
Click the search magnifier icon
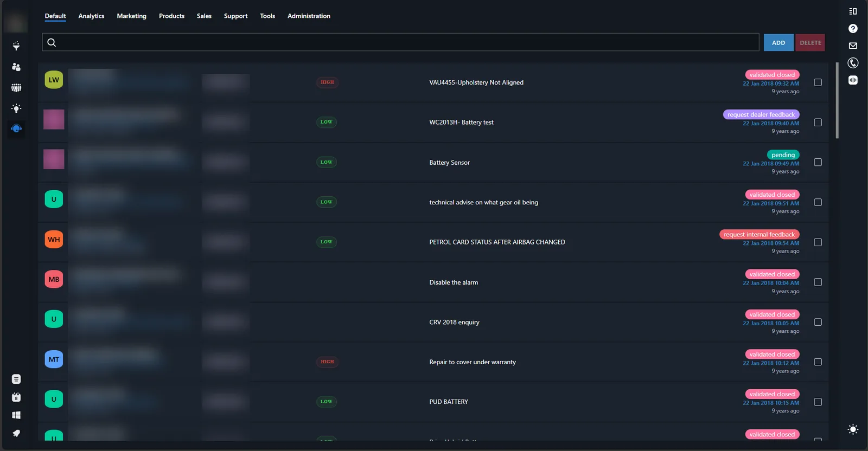(x=52, y=42)
